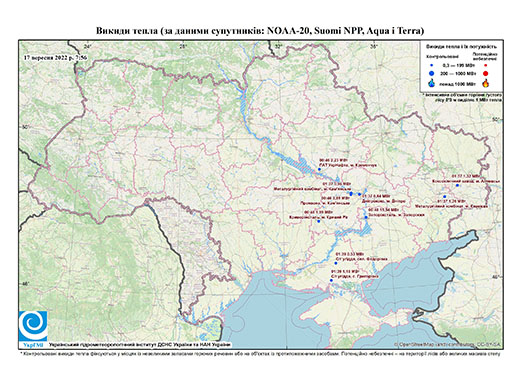Image resolution: width=520 pixels, height=368 pixels.
Task: Click the "понад 1000 МВт" legend range
Action: (x=458, y=84)
